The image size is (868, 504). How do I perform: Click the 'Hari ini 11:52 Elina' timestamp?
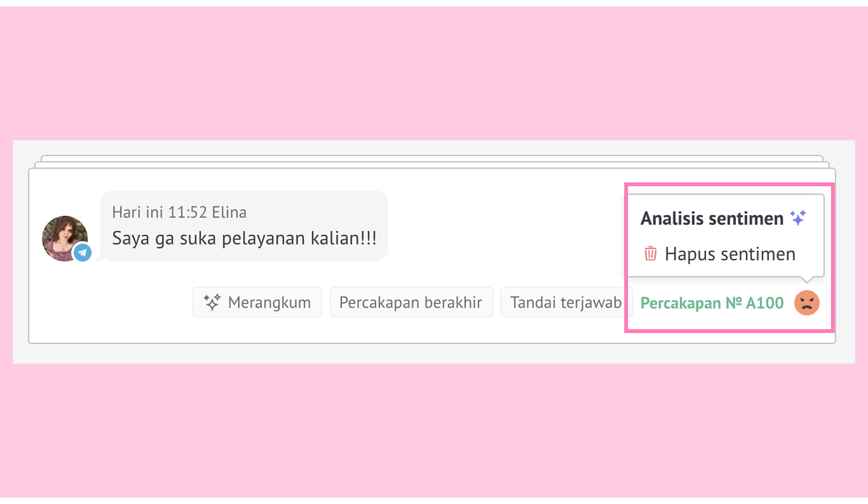pyautogui.click(x=179, y=212)
